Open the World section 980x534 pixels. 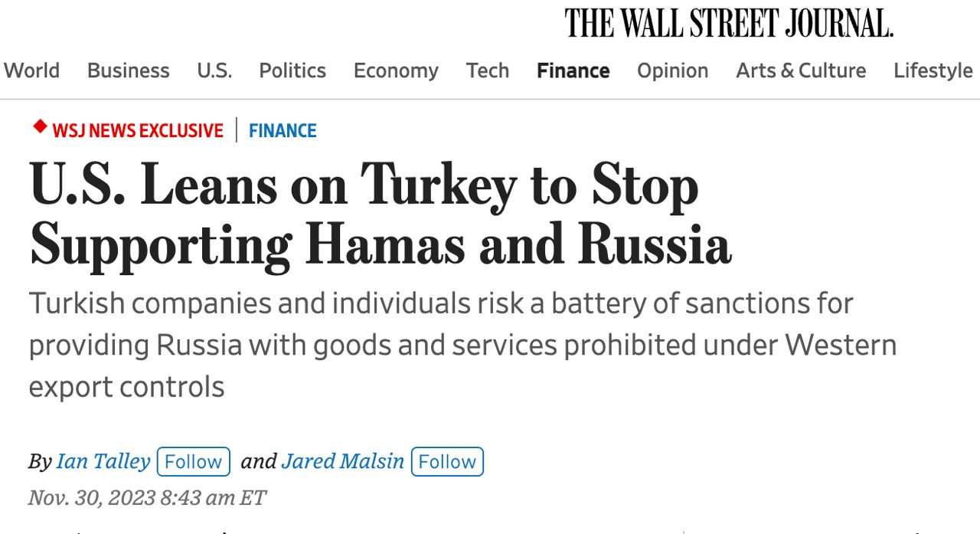click(31, 70)
